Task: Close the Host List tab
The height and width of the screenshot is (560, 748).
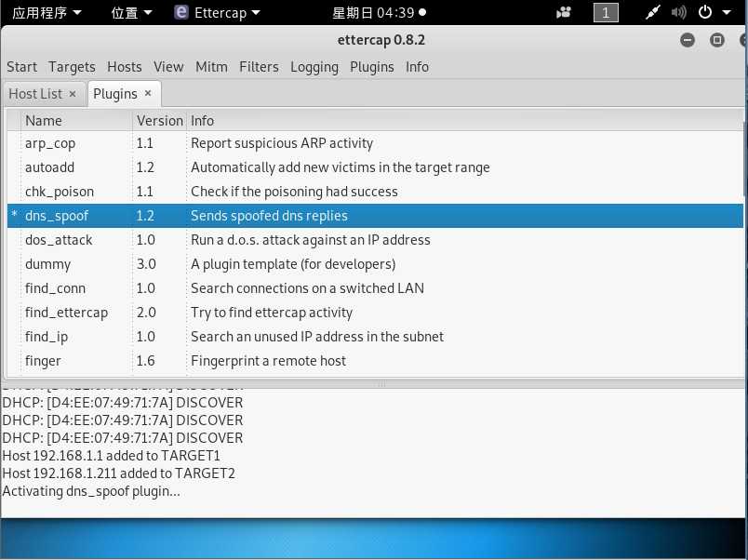Action: [73, 94]
